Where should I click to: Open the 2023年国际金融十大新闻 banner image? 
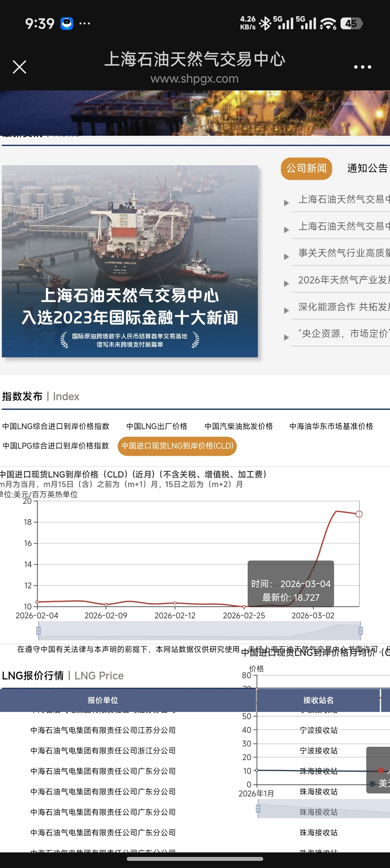(130, 261)
